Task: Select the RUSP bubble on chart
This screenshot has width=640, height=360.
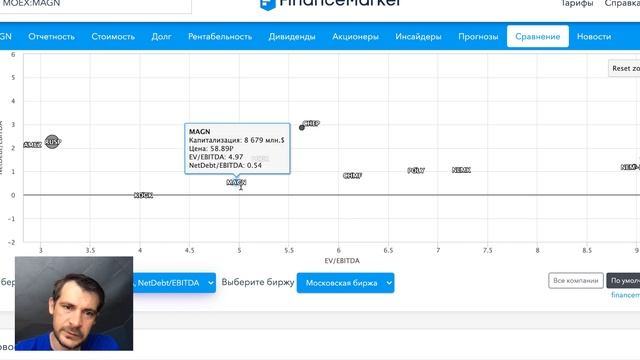Action: click(52, 142)
